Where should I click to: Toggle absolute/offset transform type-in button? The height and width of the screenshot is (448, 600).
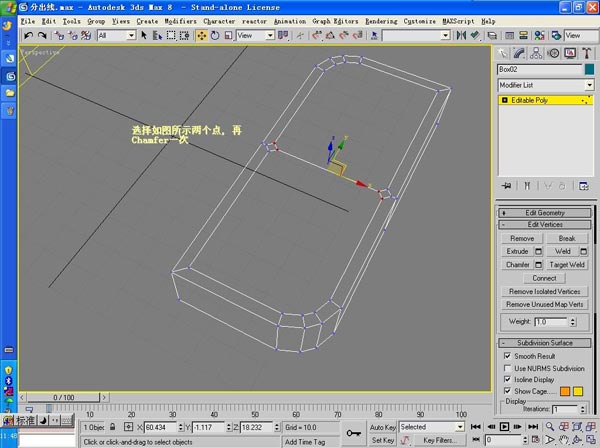point(129,427)
